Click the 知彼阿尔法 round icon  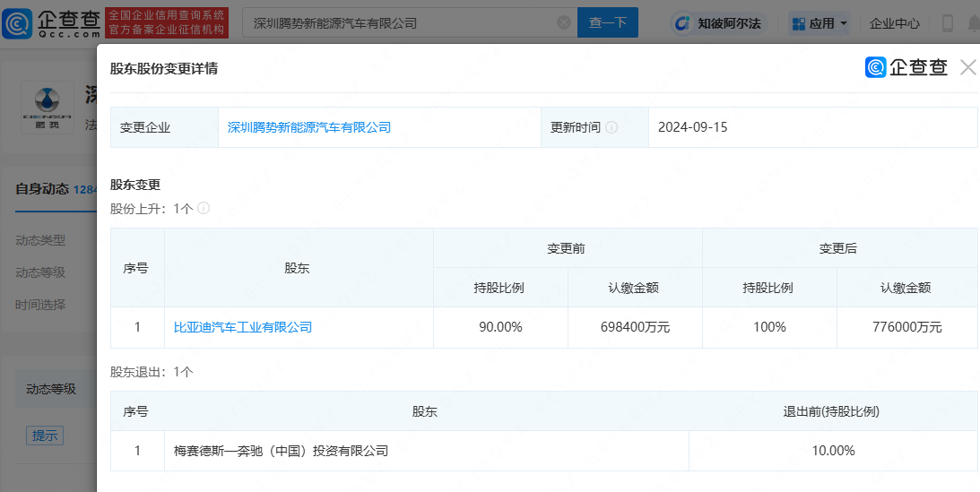point(683,23)
